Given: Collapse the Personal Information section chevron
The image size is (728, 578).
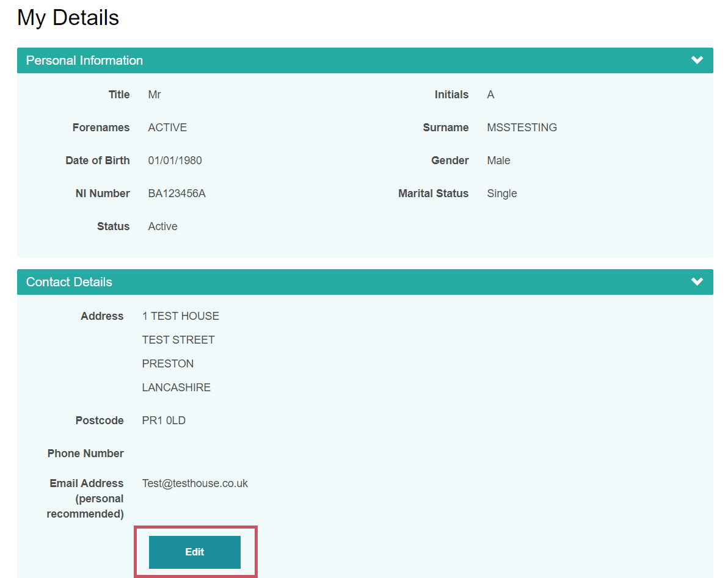Looking at the screenshot, I should pos(697,60).
